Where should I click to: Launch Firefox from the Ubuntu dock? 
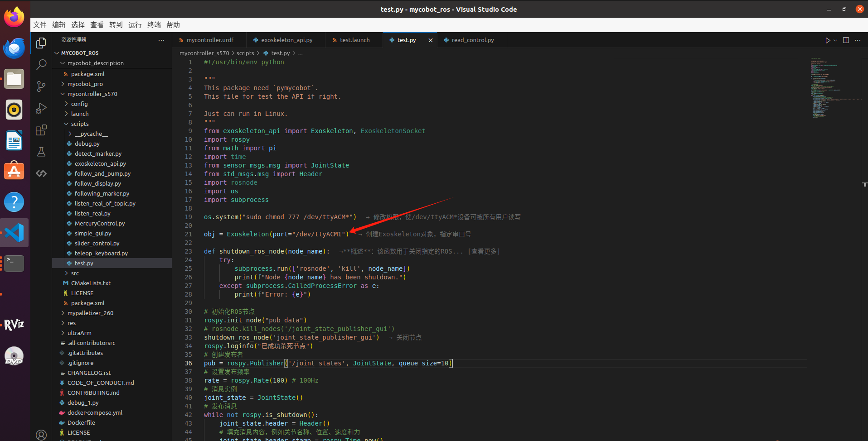click(x=14, y=17)
